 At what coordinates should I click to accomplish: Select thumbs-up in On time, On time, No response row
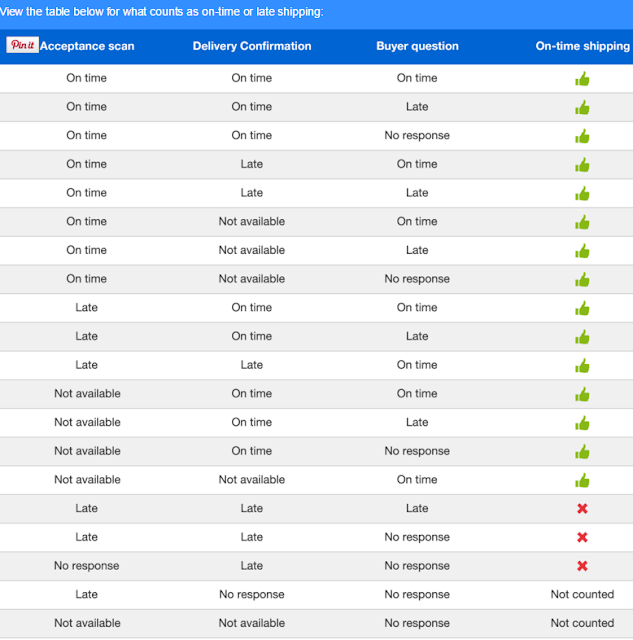click(x=582, y=136)
